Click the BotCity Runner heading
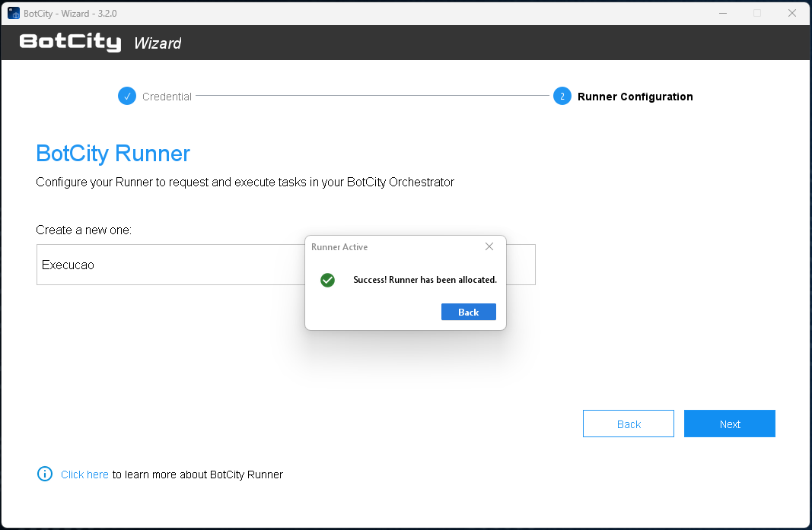 coord(113,153)
